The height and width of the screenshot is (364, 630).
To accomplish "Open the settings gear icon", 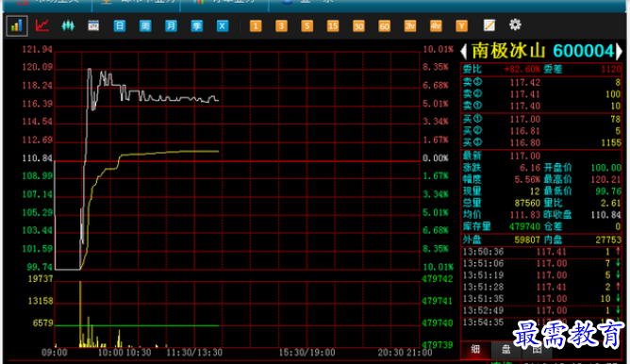I will [515, 25].
